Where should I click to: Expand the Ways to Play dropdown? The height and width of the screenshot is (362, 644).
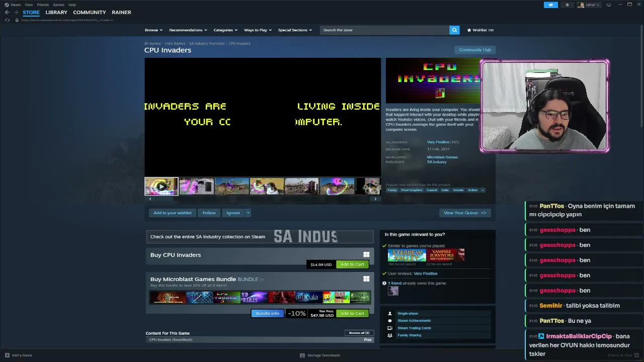(258, 30)
